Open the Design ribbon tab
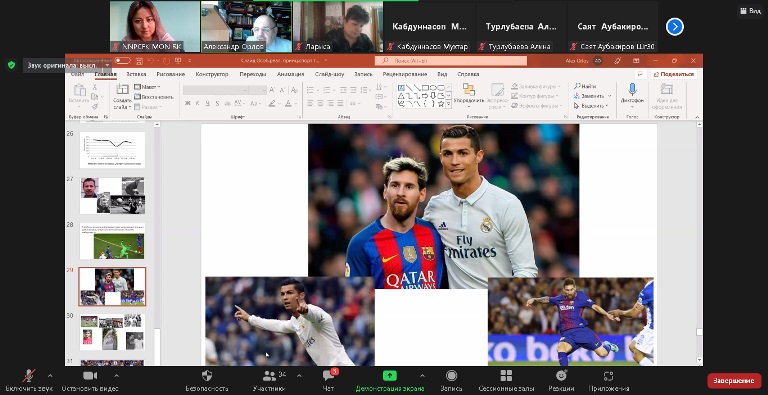 212,74
